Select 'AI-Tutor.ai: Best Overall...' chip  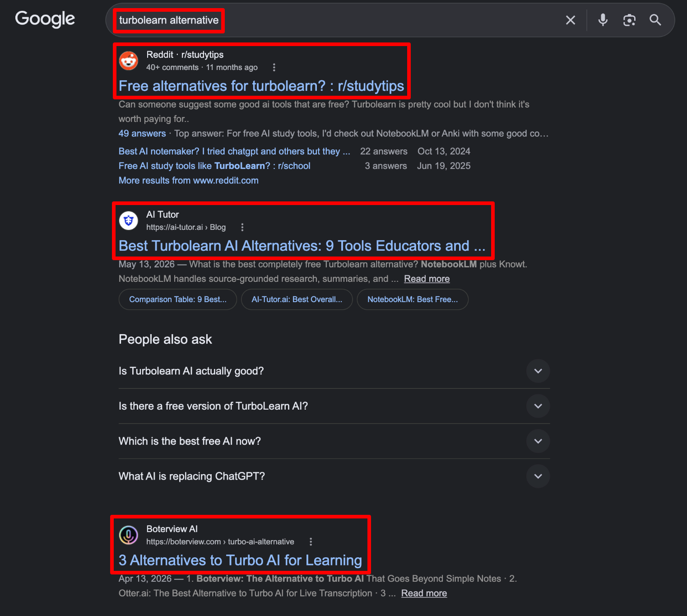297,299
